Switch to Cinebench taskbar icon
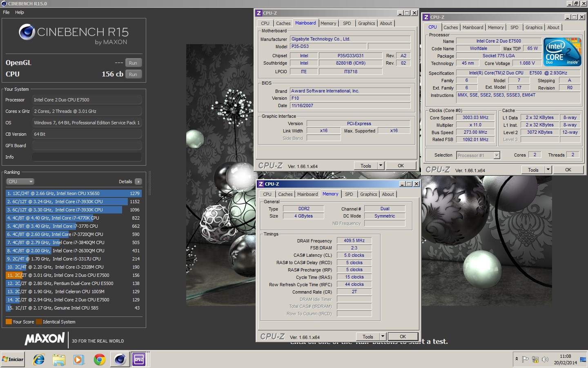This screenshot has width=588, height=368. coord(120,359)
